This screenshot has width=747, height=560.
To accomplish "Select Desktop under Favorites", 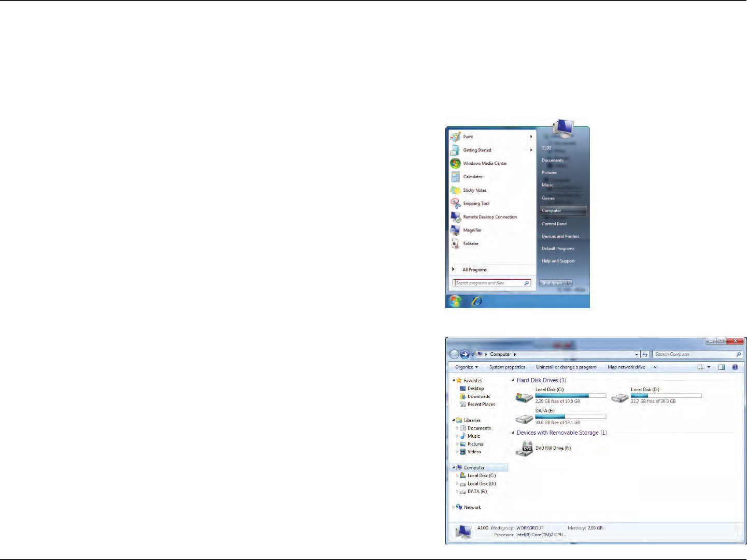I will click(x=472, y=389).
